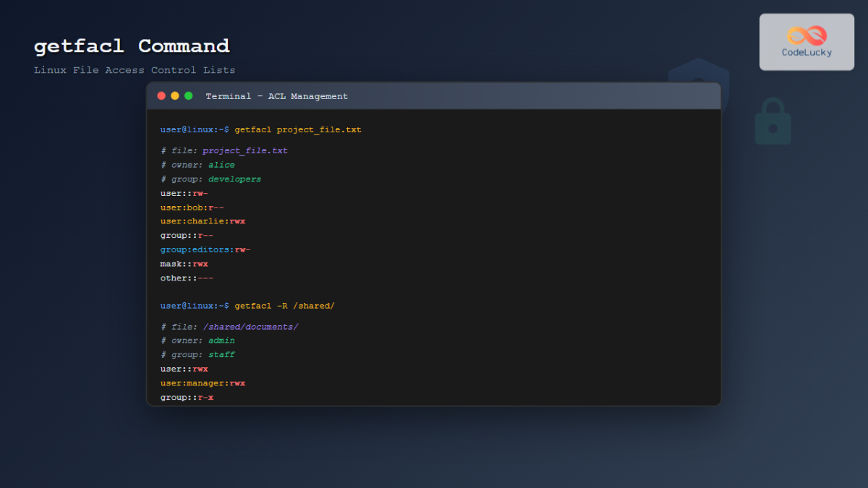
Task: Click the getfacl -R /shared/ command text
Action: [x=286, y=305]
